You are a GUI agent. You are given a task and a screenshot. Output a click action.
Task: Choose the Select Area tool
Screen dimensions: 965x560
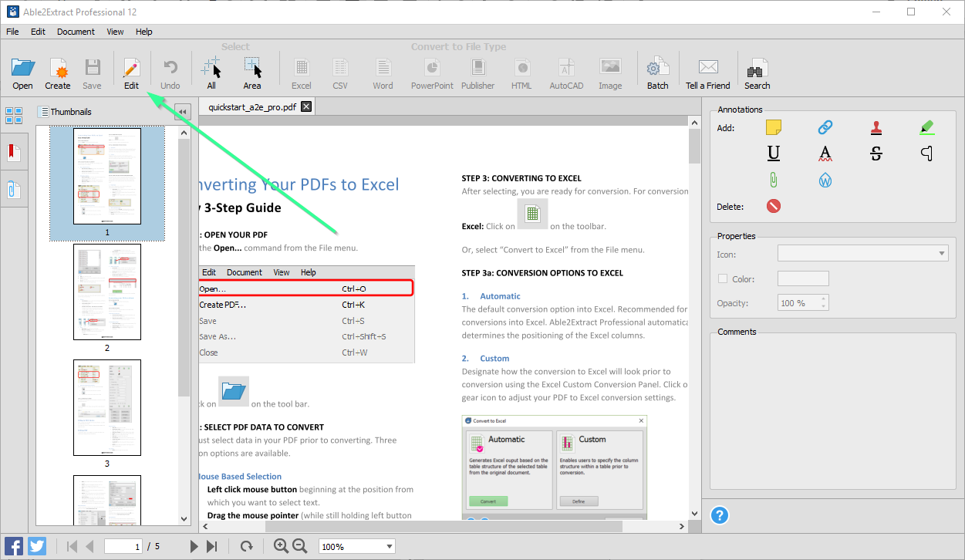point(252,68)
